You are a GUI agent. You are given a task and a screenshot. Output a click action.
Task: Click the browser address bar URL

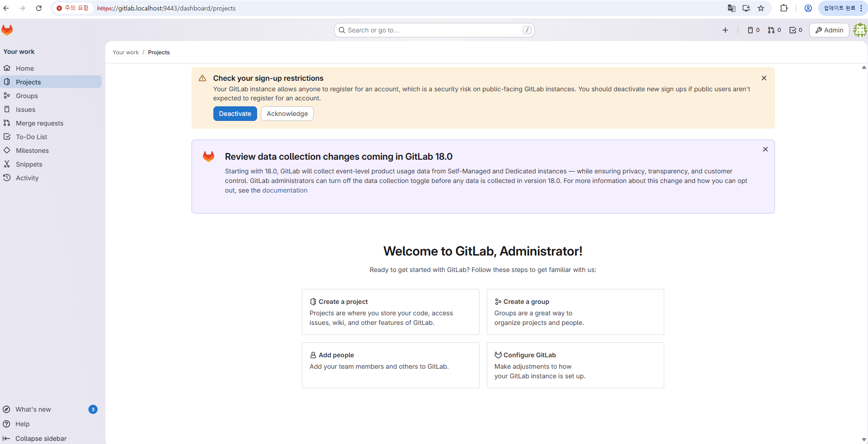(166, 8)
